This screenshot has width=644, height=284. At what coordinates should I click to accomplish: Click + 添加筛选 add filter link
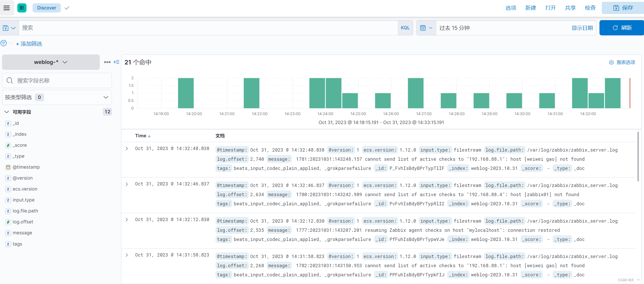29,44
